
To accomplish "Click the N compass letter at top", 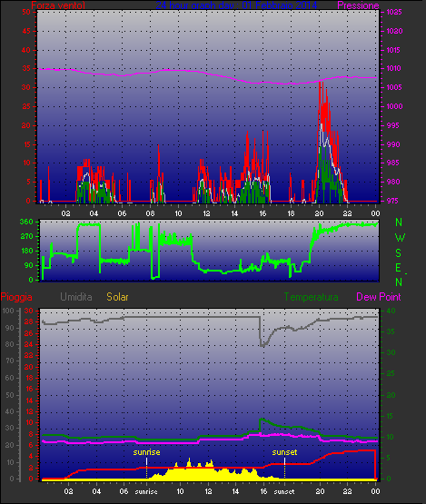I will [399, 222].
